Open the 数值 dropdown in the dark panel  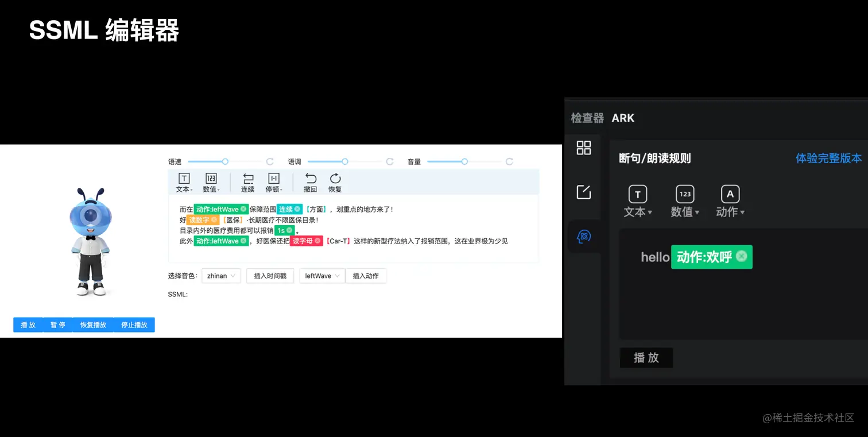[x=685, y=201]
